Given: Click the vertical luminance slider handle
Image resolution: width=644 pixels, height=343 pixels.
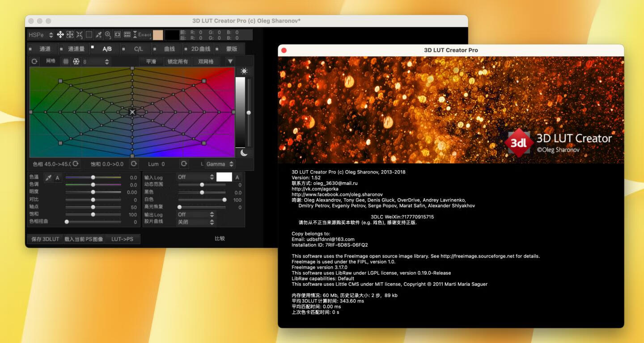Looking at the screenshot, I should pos(249,113).
